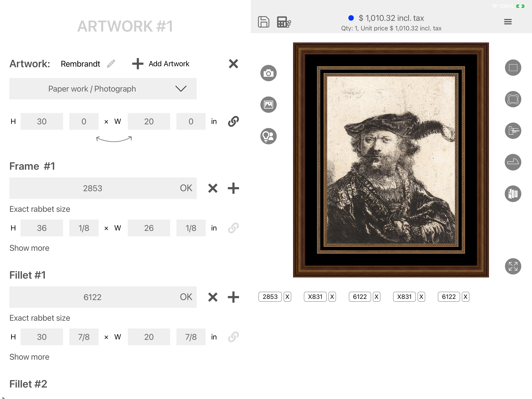The height and width of the screenshot is (399, 532).
Task: Select the last 6122 tag in the row
Action: [x=449, y=297]
